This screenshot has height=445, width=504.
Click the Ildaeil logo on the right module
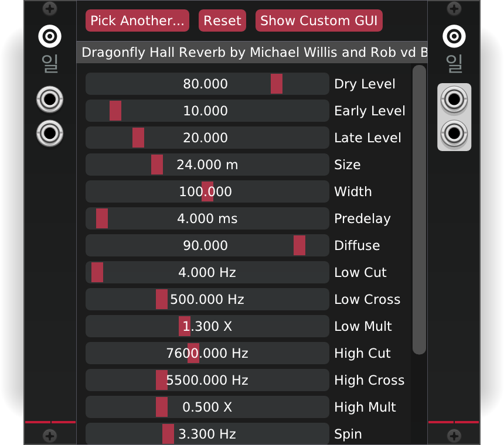click(x=454, y=36)
